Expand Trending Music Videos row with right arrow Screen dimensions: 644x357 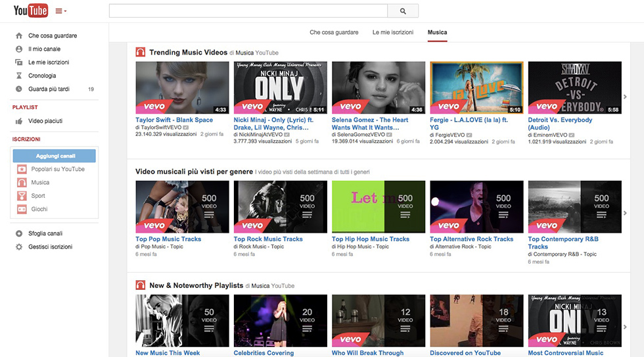[625, 97]
